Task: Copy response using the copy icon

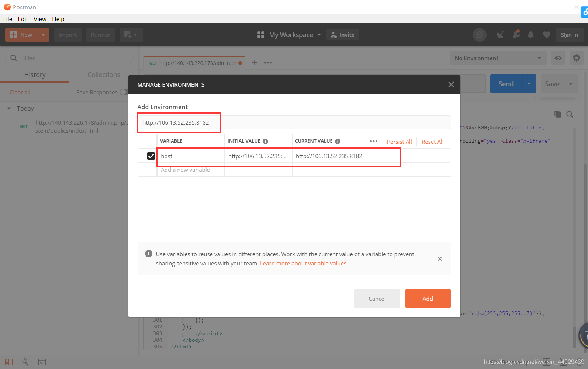Action: click(x=557, y=114)
